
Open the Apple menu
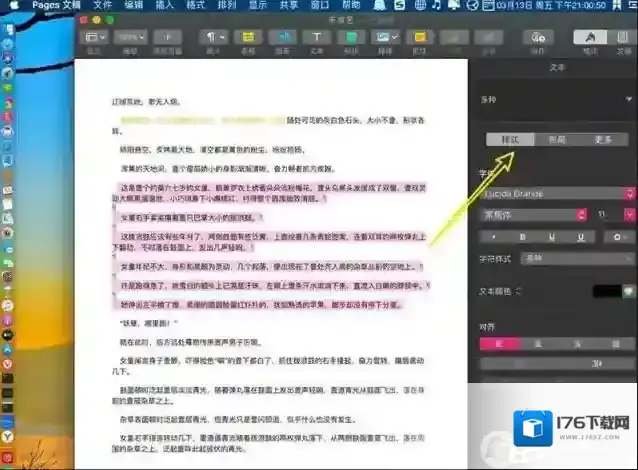pos(14,5)
